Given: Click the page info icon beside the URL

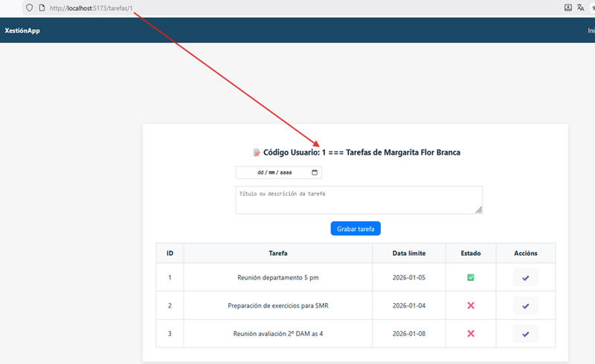Looking at the screenshot, I should pos(42,7).
